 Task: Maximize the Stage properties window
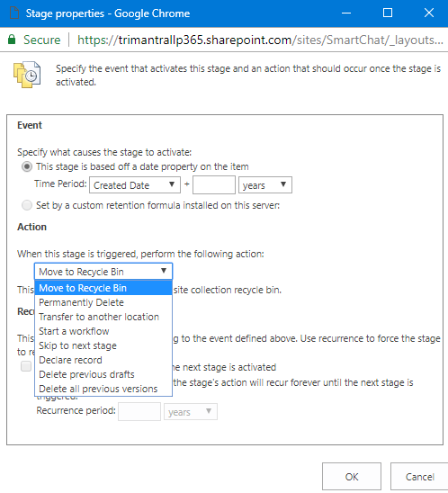[388, 13]
